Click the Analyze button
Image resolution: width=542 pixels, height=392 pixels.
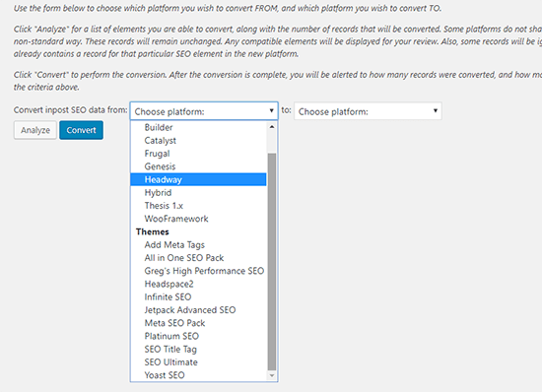tap(35, 130)
